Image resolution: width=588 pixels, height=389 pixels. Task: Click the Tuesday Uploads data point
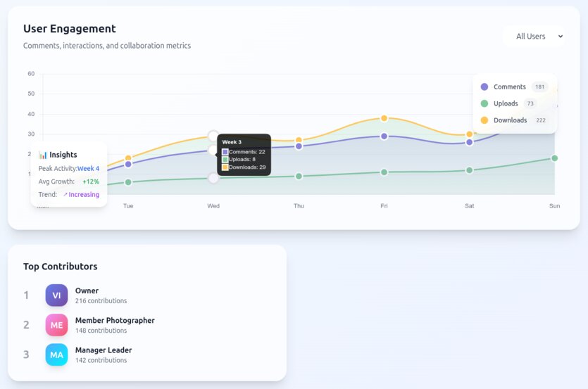(128, 182)
